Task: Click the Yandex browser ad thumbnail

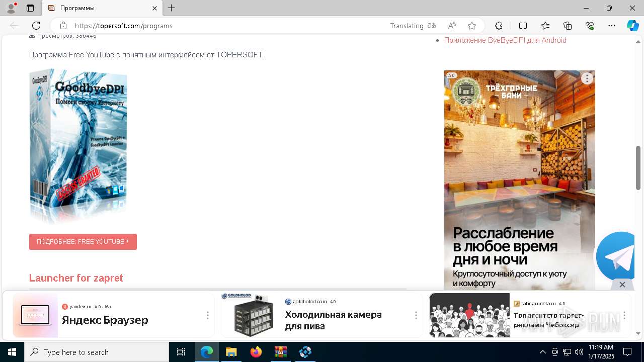Action: coord(35,315)
